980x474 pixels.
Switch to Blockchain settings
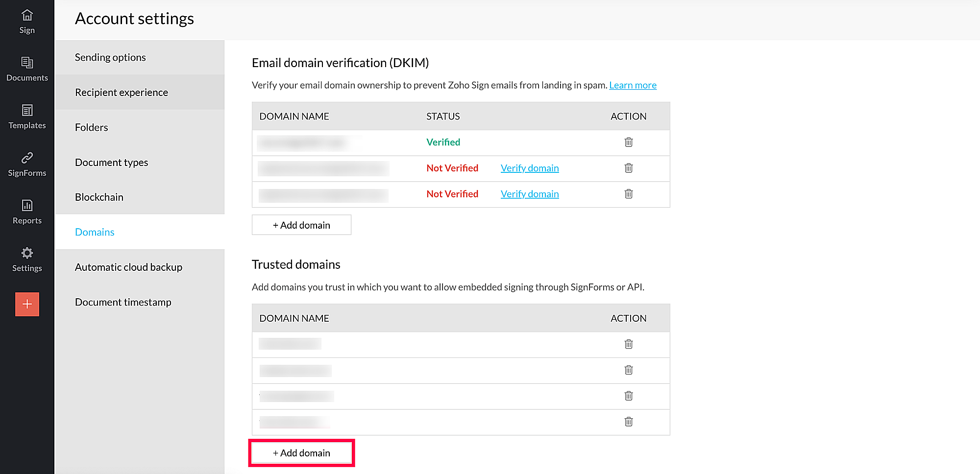(99, 197)
